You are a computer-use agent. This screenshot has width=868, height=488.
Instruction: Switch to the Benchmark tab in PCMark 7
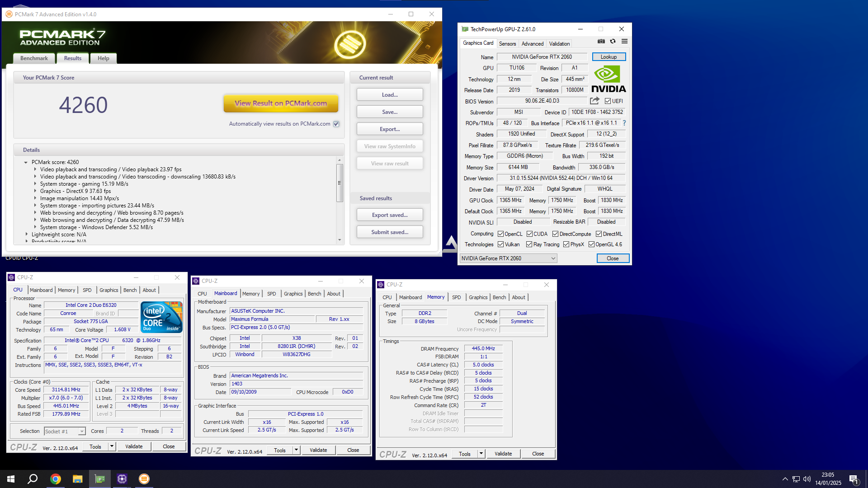34,58
